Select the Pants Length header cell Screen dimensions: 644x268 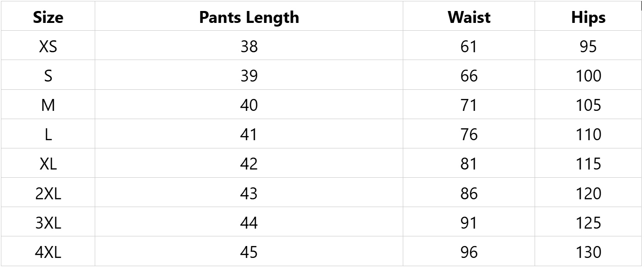(x=249, y=17)
